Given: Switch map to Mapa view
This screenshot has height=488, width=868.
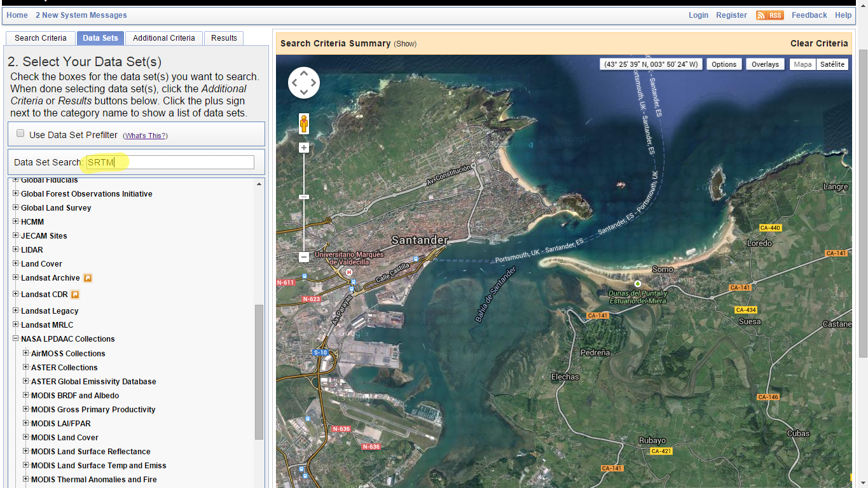Looking at the screenshot, I should point(803,64).
